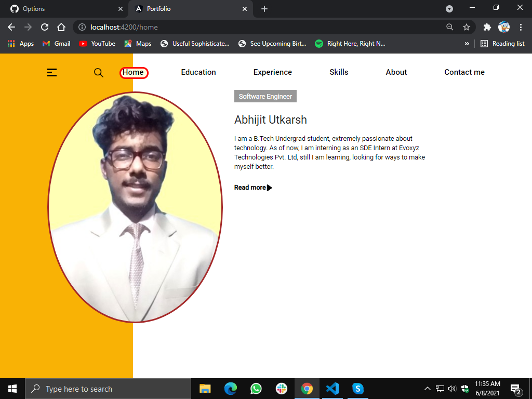Switch to Visual Studio Code in taskbar
Screen dimensions: 532x399
tap(332, 389)
